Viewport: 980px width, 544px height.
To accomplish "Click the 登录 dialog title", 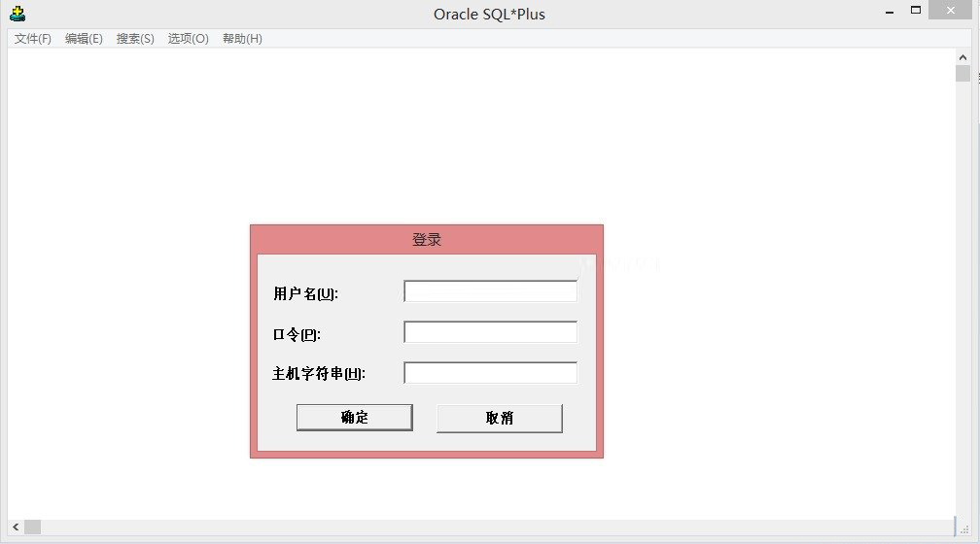I will pyautogui.click(x=427, y=240).
